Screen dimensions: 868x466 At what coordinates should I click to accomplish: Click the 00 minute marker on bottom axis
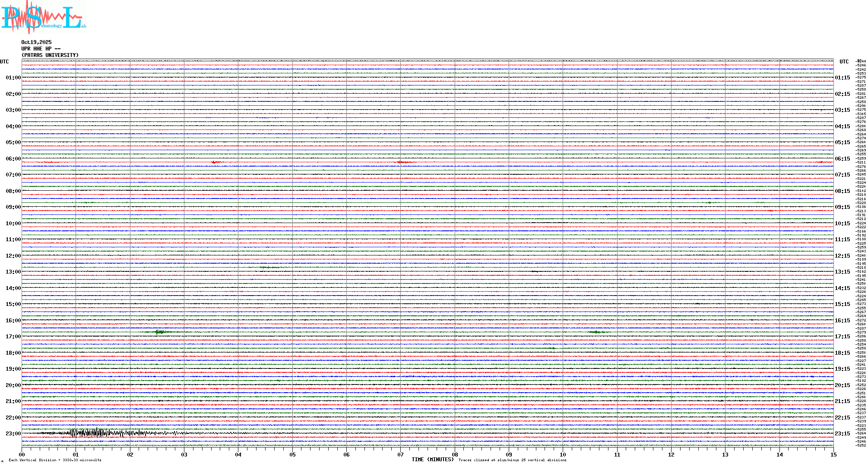(x=22, y=454)
